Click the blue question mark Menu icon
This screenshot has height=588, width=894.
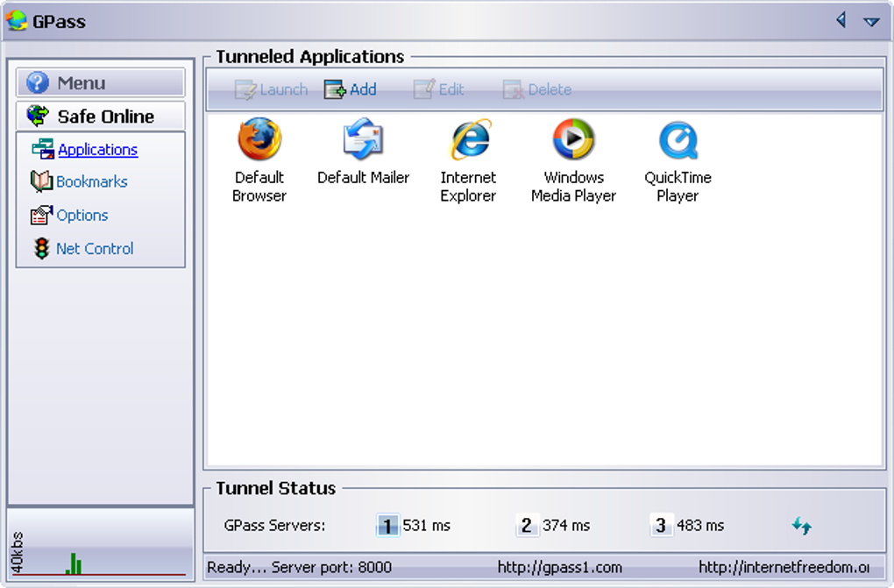(38, 82)
